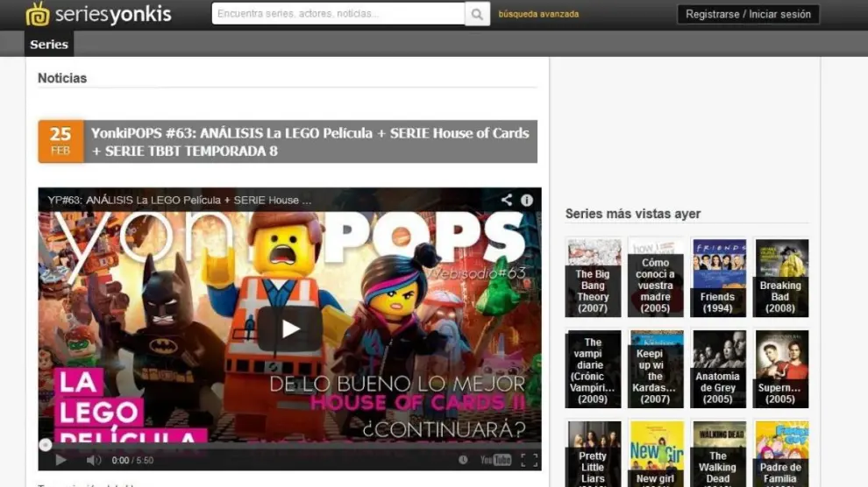Open the Anatomía de Grey thumbnail
This screenshot has height=487, width=868.
tap(719, 369)
